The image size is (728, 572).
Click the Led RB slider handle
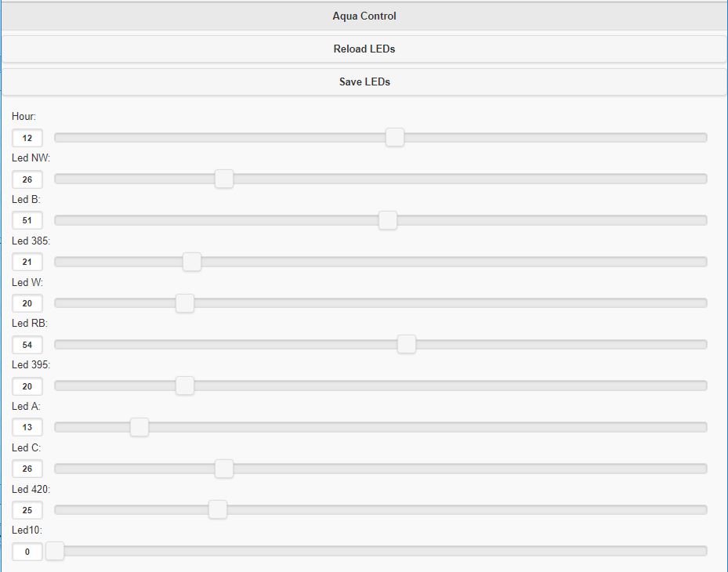tap(406, 344)
